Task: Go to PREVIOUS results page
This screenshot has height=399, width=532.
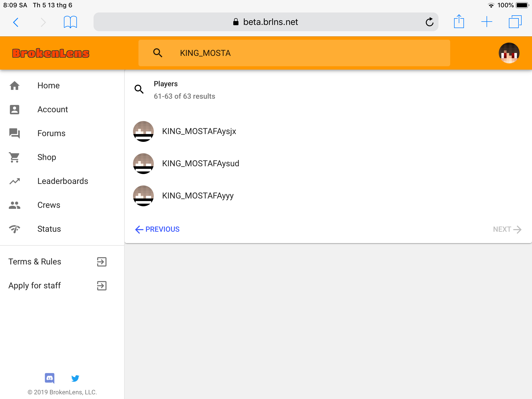Action: coord(157,229)
